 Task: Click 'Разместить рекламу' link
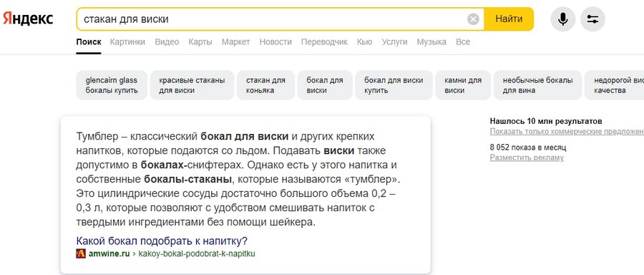[x=527, y=158]
